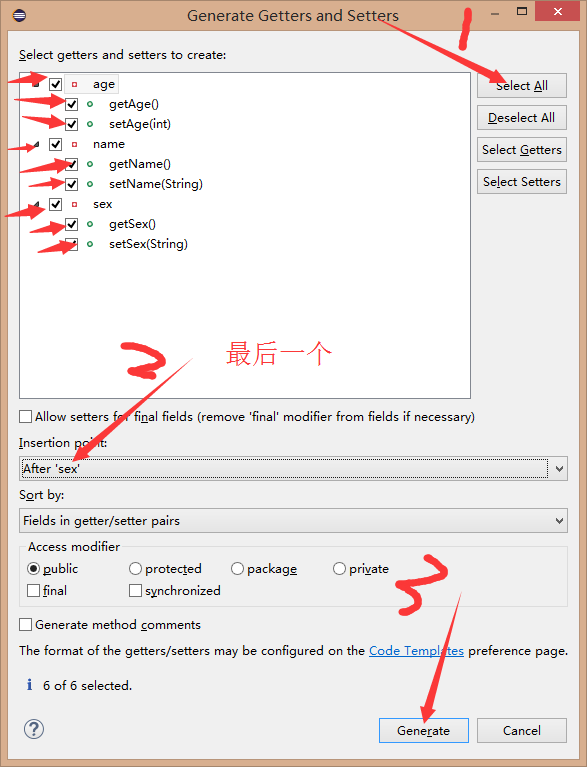Click the Deselect All button

tap(522, 117)
